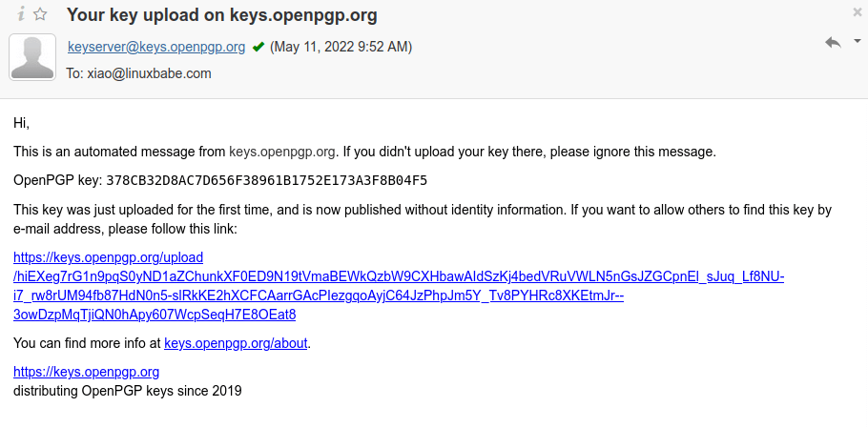
Task: Click the last line of the upload link ending in OEat8
Action: (x=155, y=315)
